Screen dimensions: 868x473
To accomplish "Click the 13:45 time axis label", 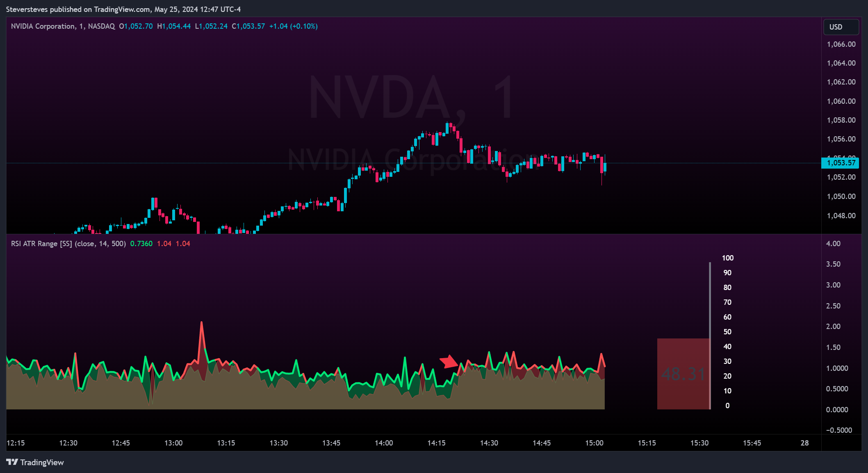I will pos(331,443).
